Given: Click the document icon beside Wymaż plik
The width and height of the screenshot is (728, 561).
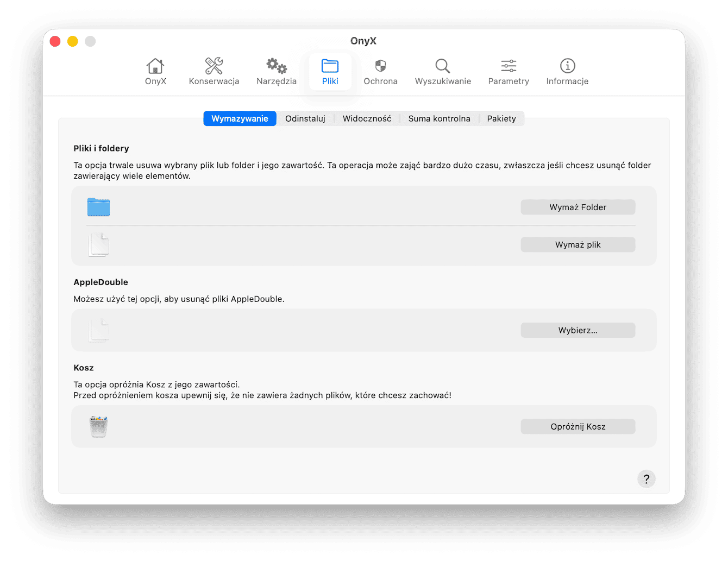Looking at the screenshot, I should click(x=99, y=244).
